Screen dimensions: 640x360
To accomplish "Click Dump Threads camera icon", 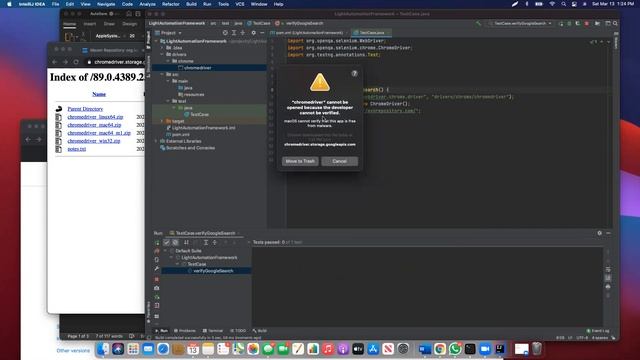I will pyautogui.click(x=157, y=288).
